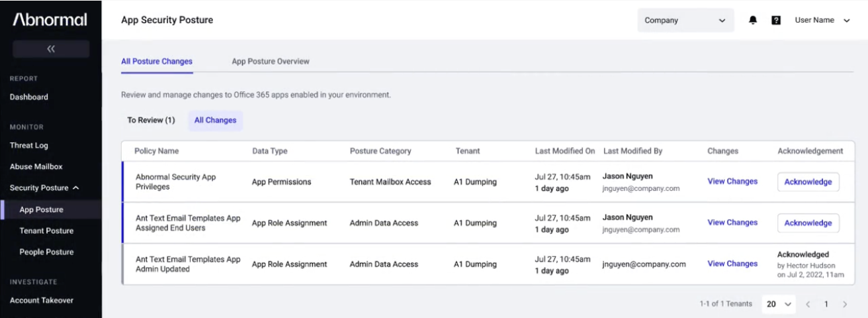Select the All Changes filter
The width and height of the screenshot is (868, 318).
pyautogui.click(x=215, y=121)
